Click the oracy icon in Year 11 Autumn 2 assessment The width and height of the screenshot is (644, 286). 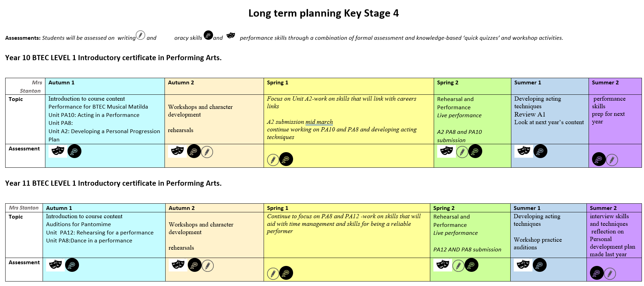coord(195,265)
